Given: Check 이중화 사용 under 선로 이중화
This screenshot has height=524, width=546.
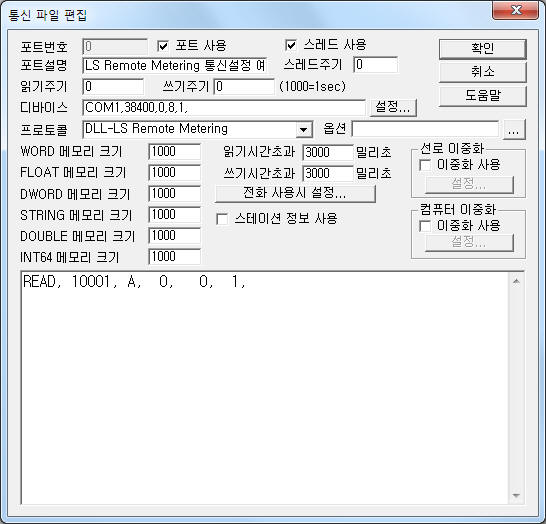Looking at the screenshot, I should [425, 165].
